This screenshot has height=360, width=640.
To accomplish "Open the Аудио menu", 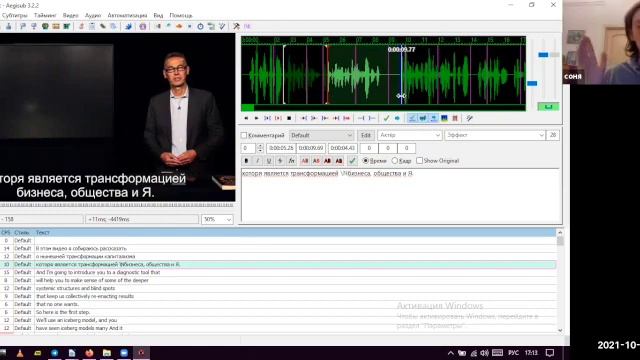I will pyautogui.click(x=93, y=15).
